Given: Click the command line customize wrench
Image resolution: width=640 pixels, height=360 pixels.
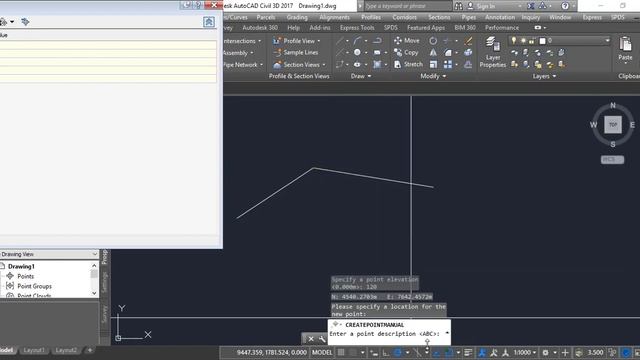Looking at the screenshot, I should [322, 339].
